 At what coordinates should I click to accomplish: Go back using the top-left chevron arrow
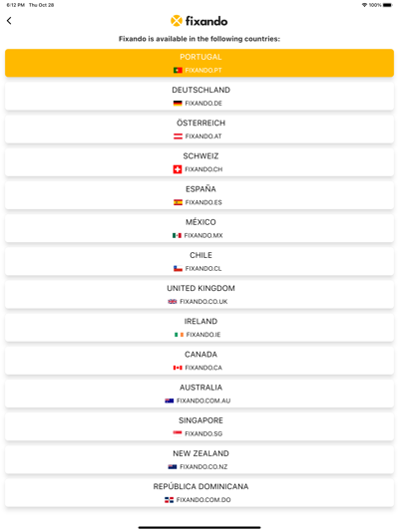9,21
